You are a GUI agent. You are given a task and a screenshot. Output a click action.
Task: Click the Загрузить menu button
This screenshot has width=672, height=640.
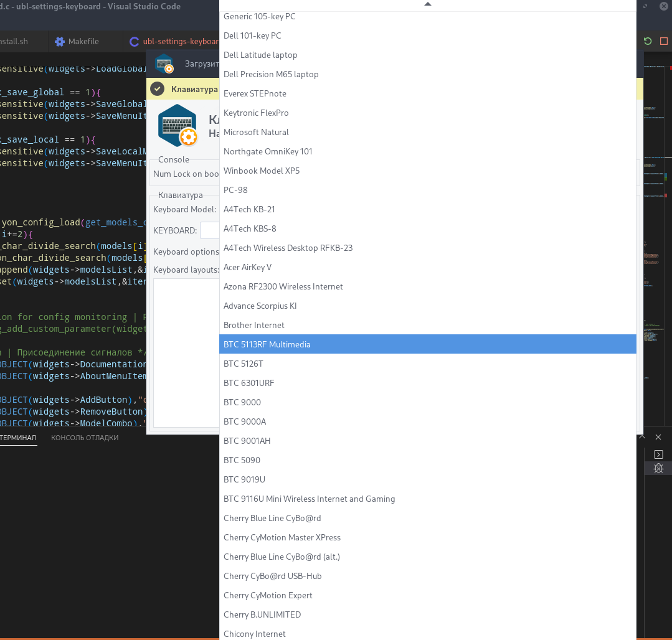[x=202, y=64]
